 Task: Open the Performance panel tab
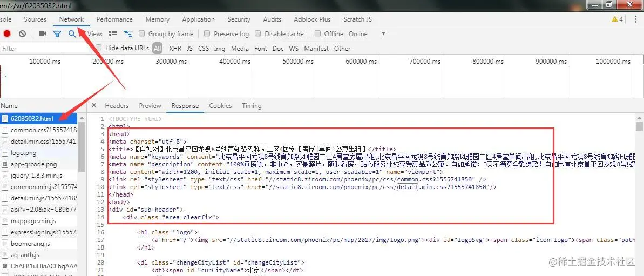(114, 19)
